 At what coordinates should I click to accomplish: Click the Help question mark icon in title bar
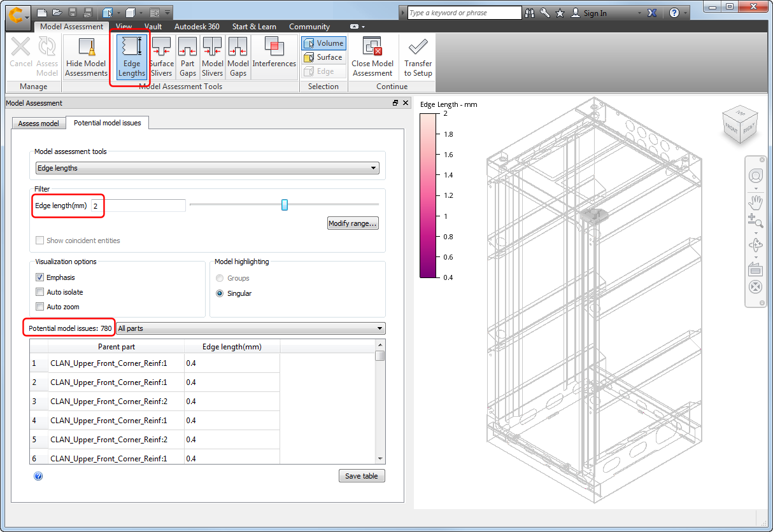click(x=674, y=13)
